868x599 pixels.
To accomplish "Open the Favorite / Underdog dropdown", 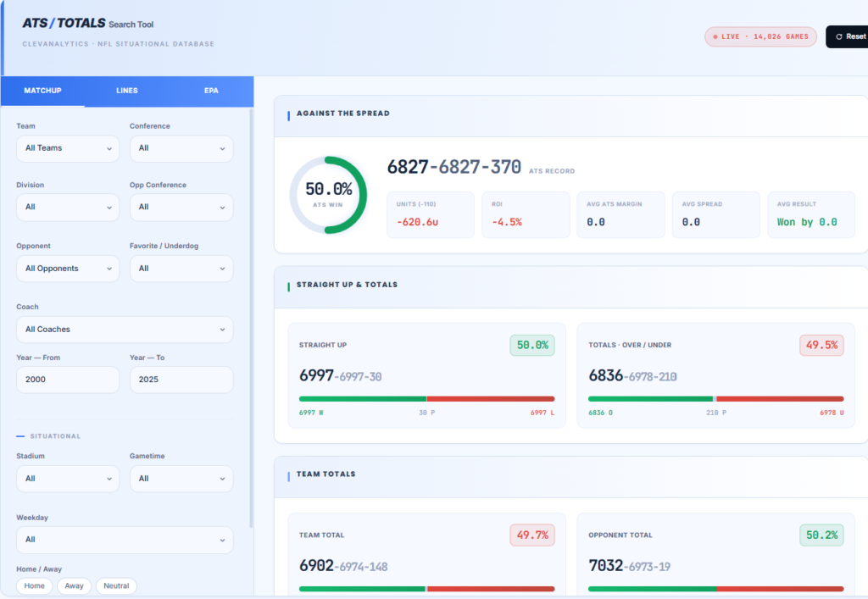I will tap(181, 269).
